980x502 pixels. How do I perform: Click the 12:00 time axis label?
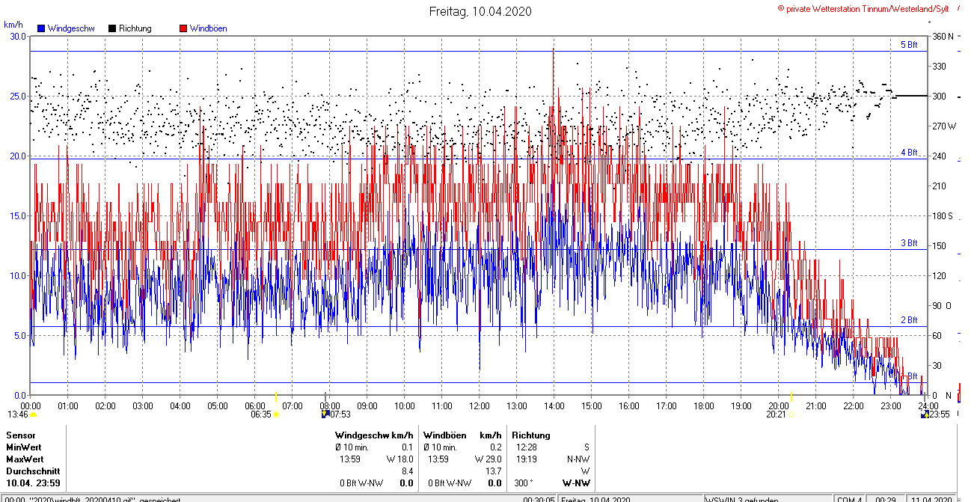coord(479,405)
